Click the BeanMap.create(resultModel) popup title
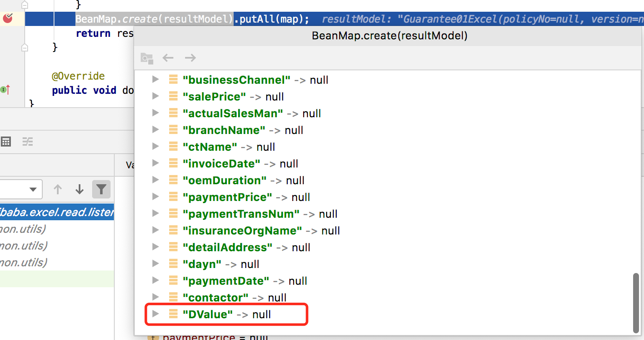644x340 pixels. (389, 36)
